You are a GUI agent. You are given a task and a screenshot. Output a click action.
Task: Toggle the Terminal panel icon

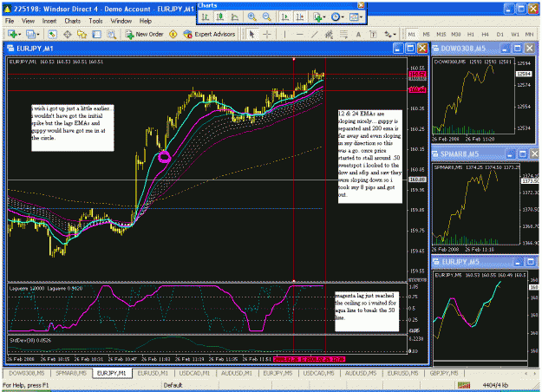tap(97, 34)
